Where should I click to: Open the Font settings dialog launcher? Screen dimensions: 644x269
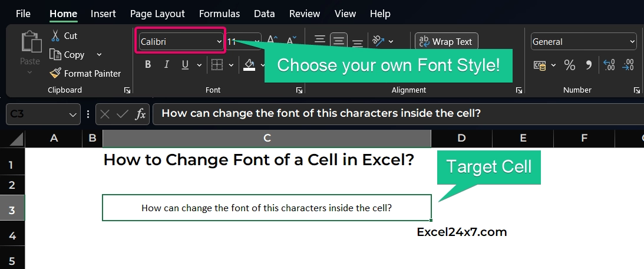(x=299, y=90)
